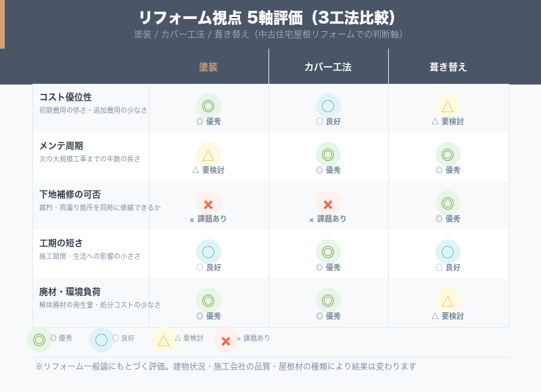The height and width of the screenshot is (392, 541).
Task: Select the 塗装 column header
Action: tap(208, 67)
